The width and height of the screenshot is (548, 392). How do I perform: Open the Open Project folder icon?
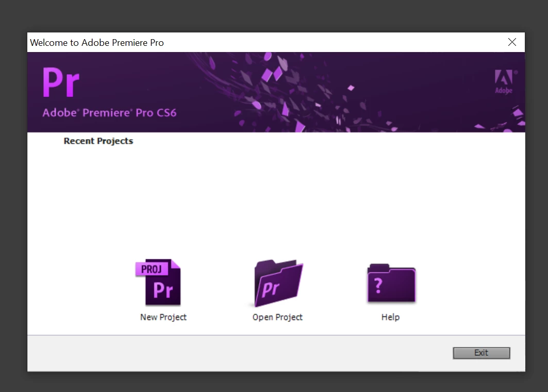[x=278, y=283]
